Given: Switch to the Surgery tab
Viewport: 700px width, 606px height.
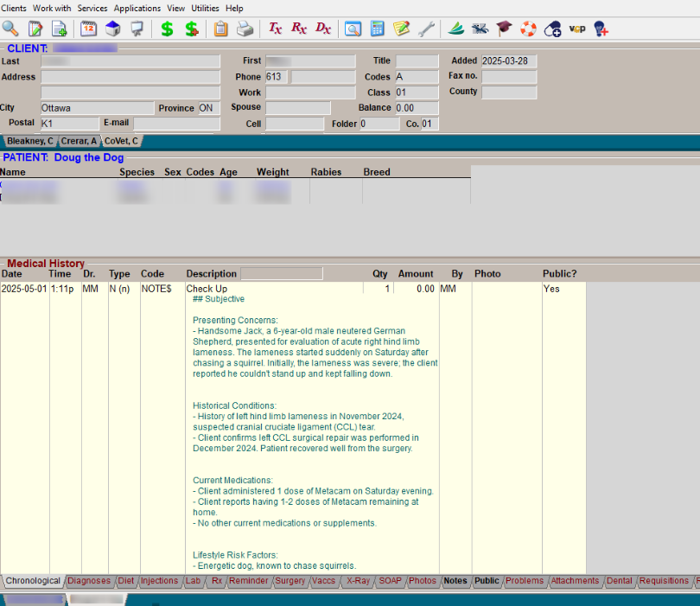Looking at the screenshot, I should coord(290,581).
